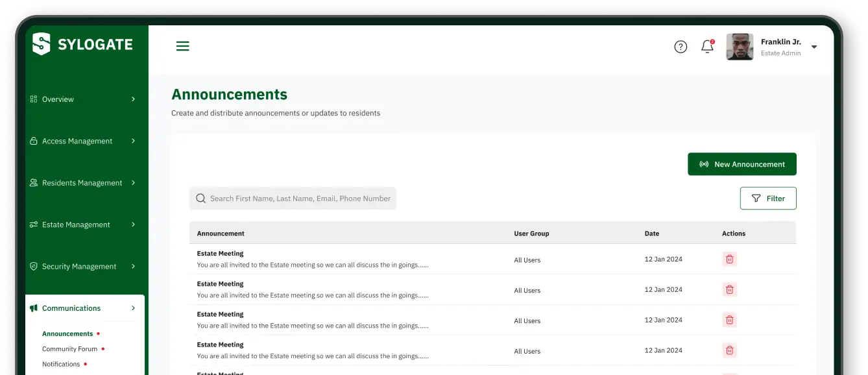Open the first Estate Meeting title

click(221, 254)
